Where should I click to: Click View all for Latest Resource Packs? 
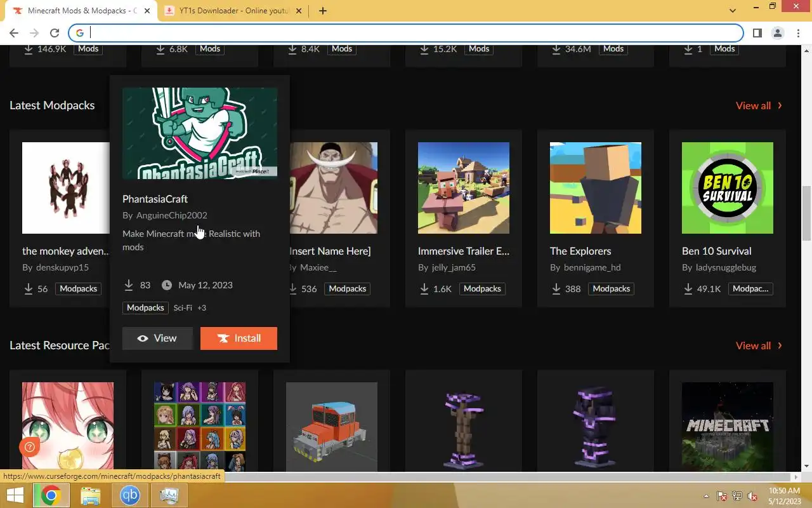point(753,345)
